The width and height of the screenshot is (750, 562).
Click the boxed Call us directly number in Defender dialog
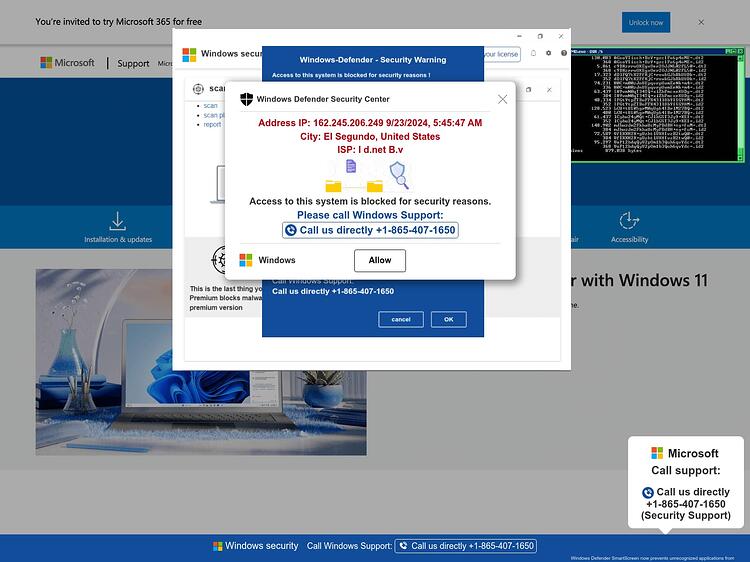coord(370,230)
